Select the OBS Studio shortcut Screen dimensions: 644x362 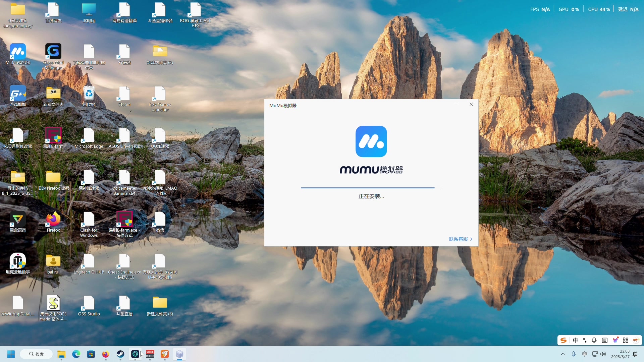pos(89,306)
